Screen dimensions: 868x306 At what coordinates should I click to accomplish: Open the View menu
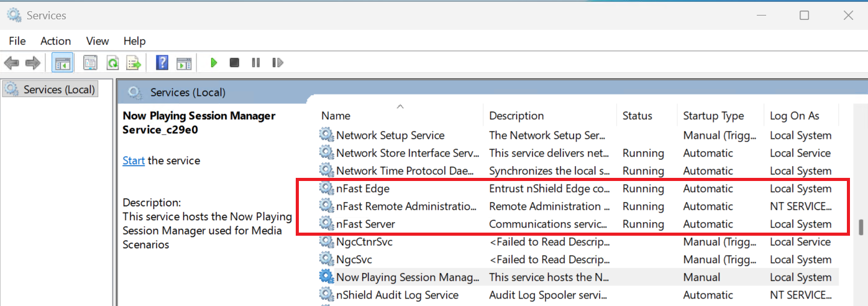(x=98, y=41)
